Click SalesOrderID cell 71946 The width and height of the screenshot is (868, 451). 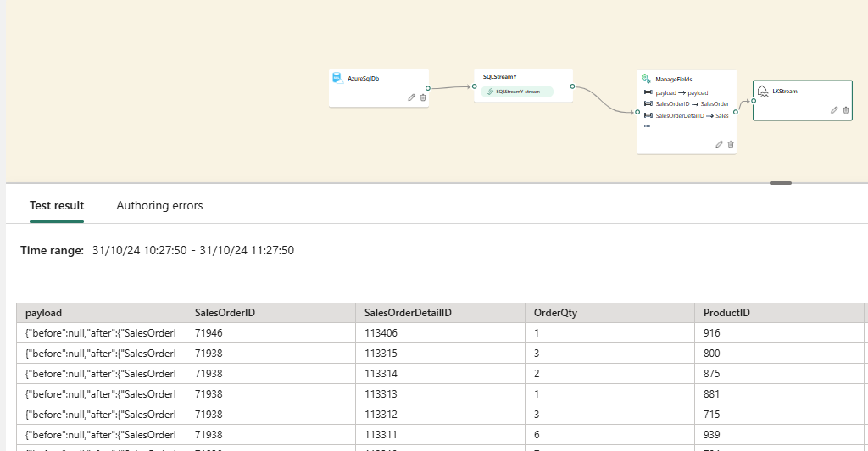pos(270,333)
